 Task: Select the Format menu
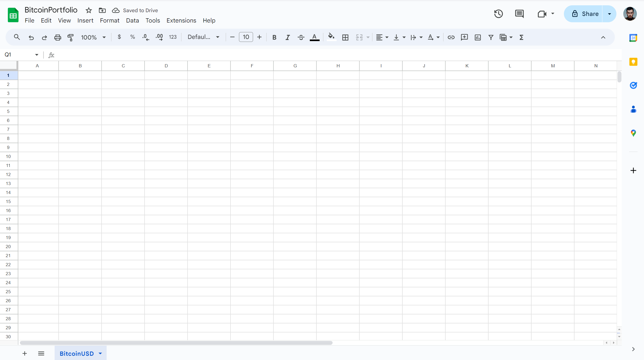coord(110,20)
